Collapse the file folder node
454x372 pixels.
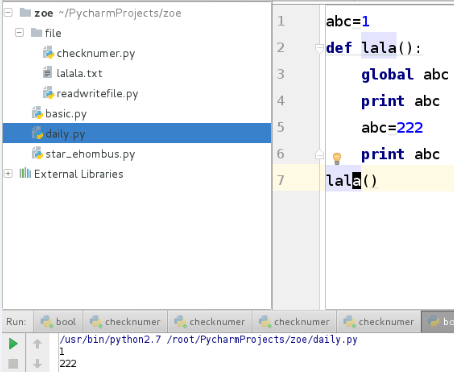(20, 33)
